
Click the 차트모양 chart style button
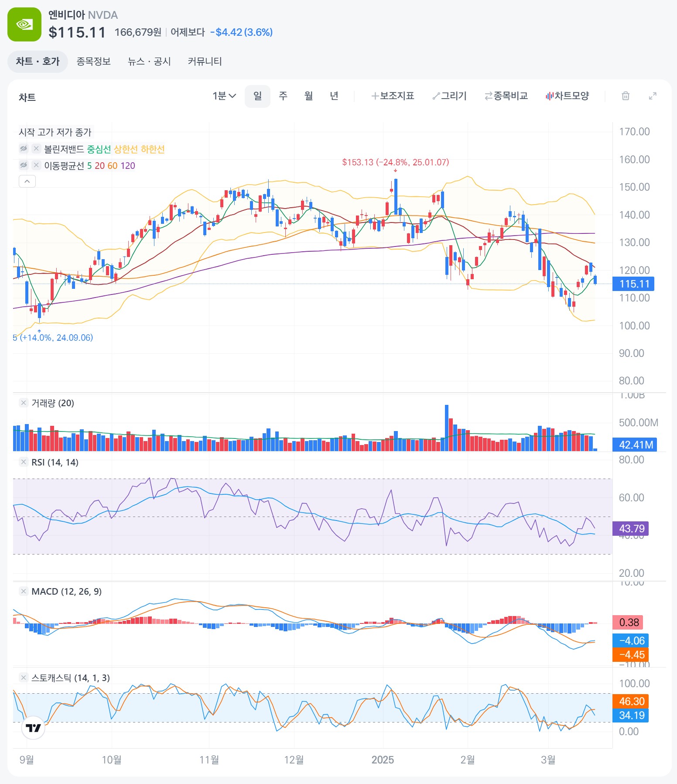(568, 96)
